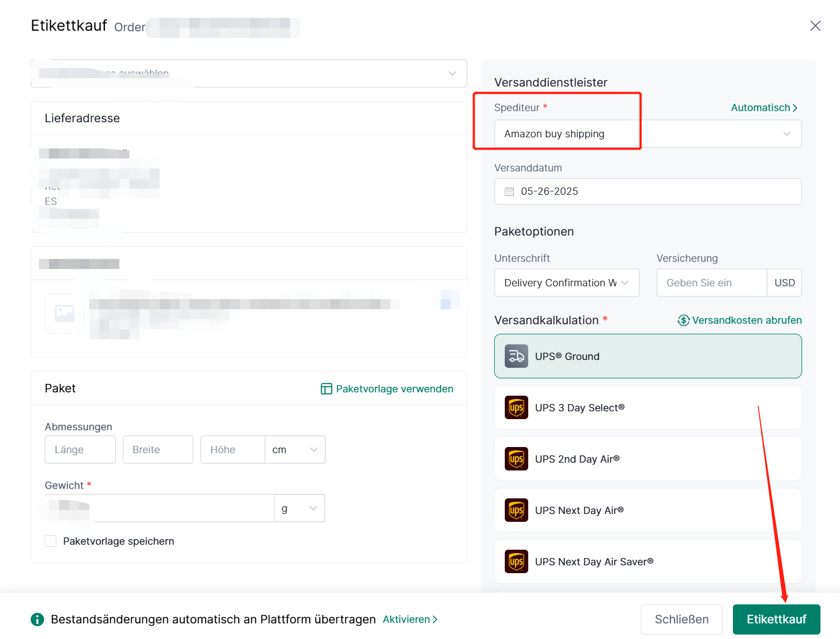Focus the Gewicht weight input field

click(160, 508)
